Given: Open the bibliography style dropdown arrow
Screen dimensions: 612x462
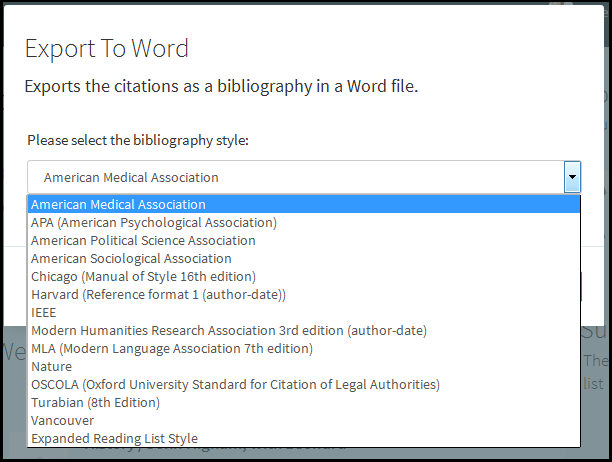Looking at the screenshot, I should [572, 177].
